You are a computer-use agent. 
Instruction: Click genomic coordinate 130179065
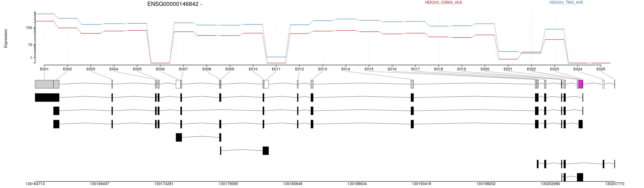pos(228,184)
